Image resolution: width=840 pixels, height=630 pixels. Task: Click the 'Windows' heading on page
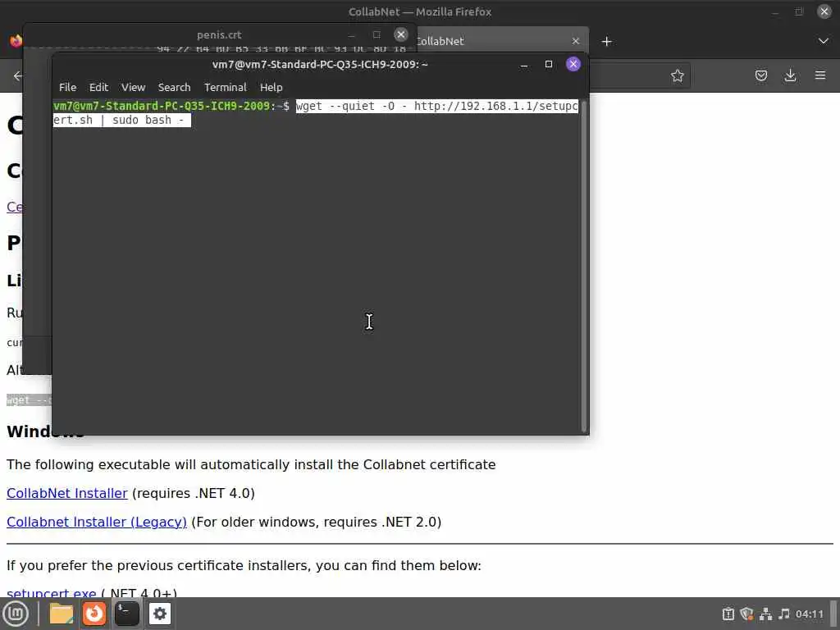[45, 431]
